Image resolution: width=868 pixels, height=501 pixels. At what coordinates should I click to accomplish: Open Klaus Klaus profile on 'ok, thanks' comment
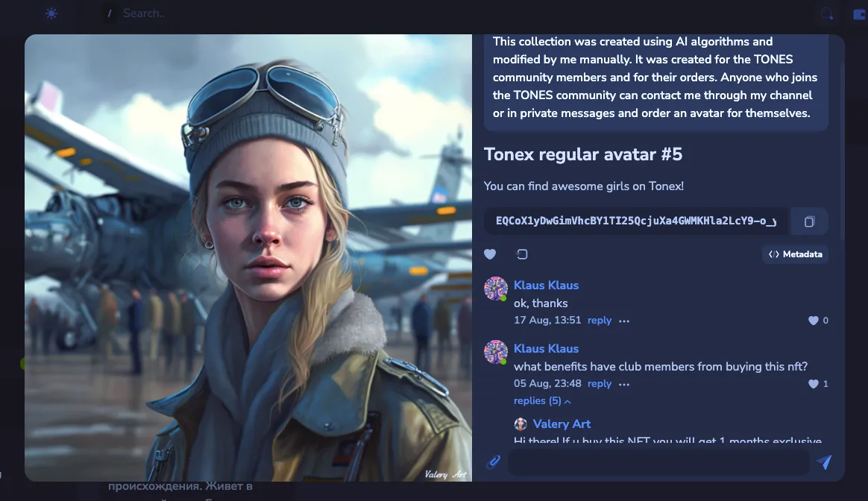pos(546,285)
